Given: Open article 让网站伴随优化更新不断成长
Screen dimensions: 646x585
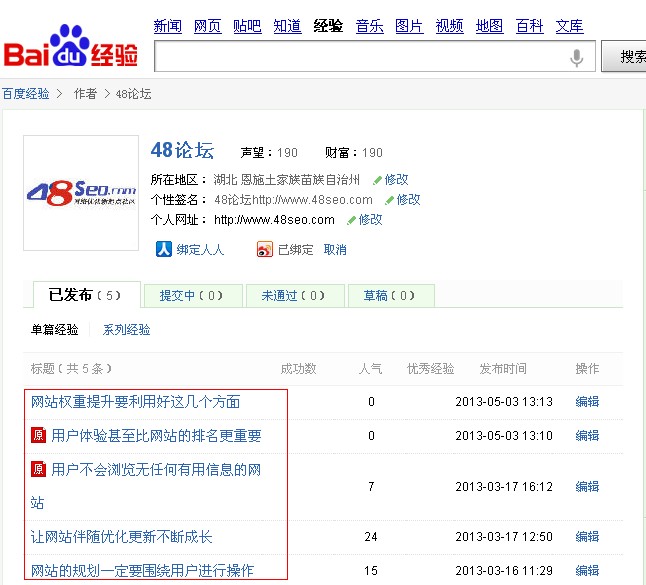Looking at the screenshot, I should click(121, 536).
